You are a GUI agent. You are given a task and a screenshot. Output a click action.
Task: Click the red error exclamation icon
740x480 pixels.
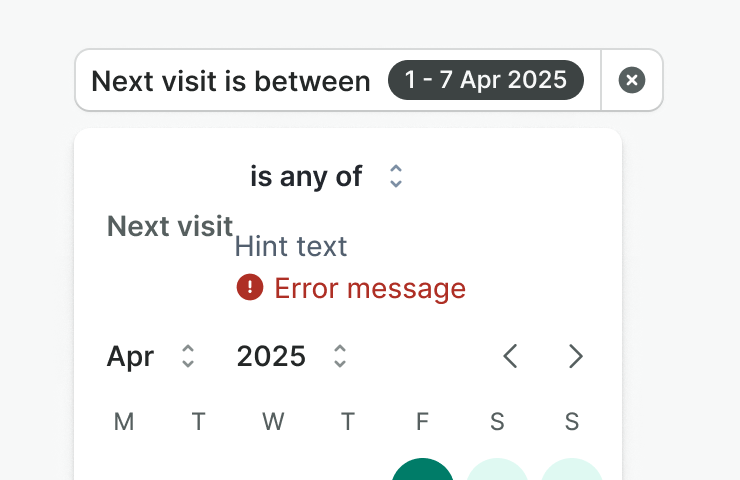[249, 288]
